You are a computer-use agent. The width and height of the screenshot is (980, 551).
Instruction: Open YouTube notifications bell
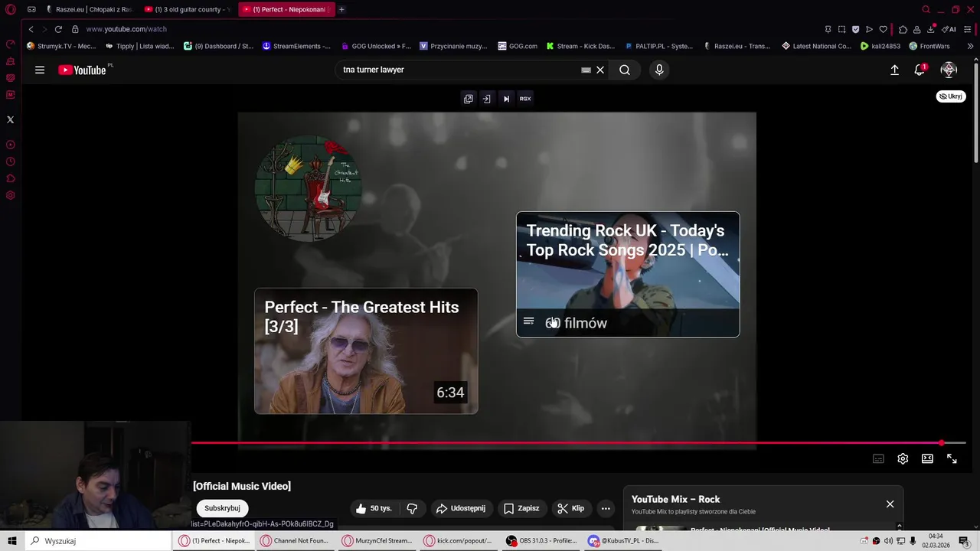[920, 70]
